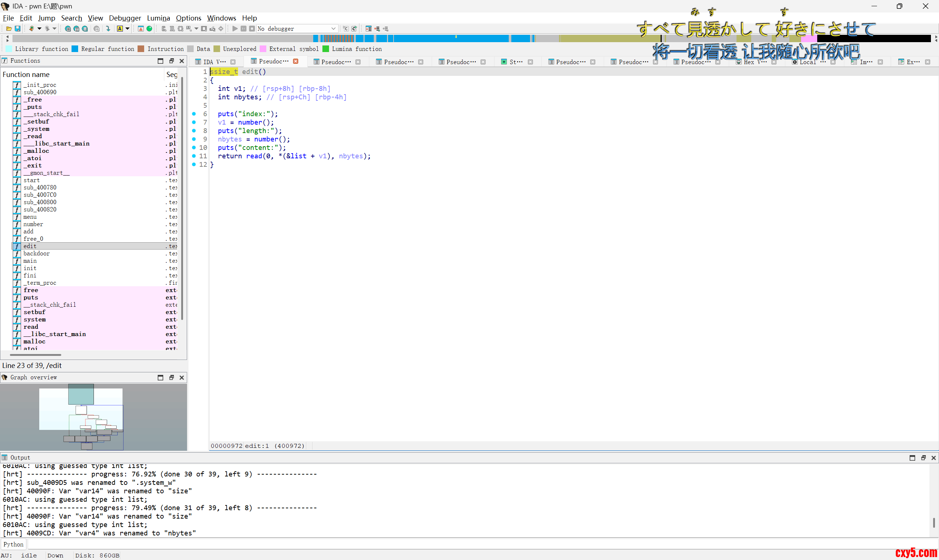Image resolution: width=939 pixels, height=560 pixels.
Task: Click the jump down arrow icon
Action: [108, 29]
